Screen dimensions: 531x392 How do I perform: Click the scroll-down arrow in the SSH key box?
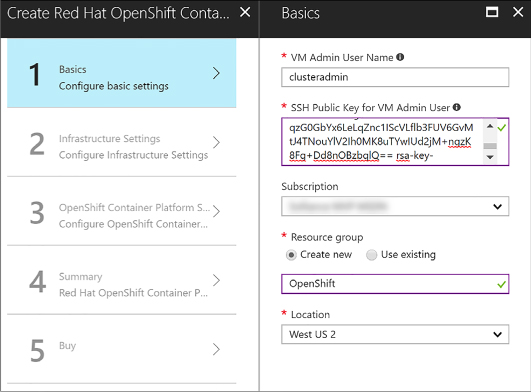coord(490,157)
